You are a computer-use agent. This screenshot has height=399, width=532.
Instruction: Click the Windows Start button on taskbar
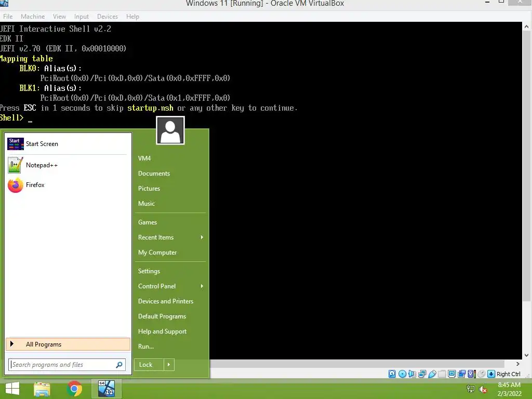pyautogui.click(x=12, y=389)
